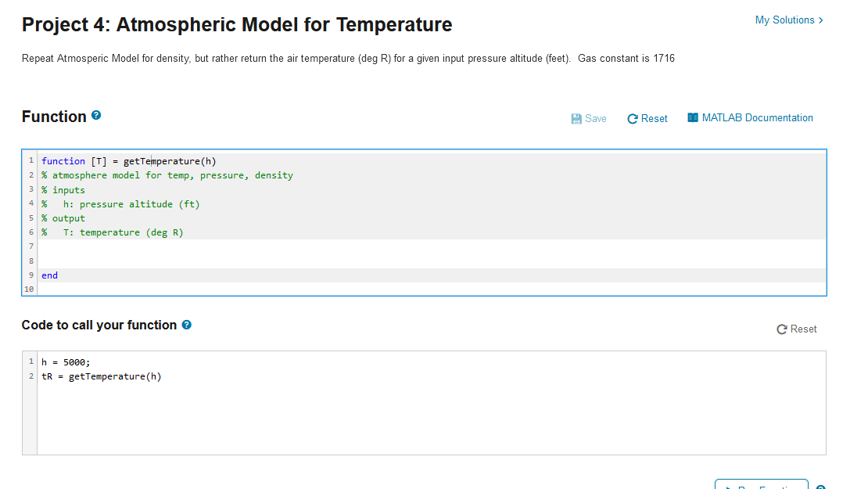Open the My Solutions chevron arrow
This screenshot has width=868, height=489.
tap(821, 20)
